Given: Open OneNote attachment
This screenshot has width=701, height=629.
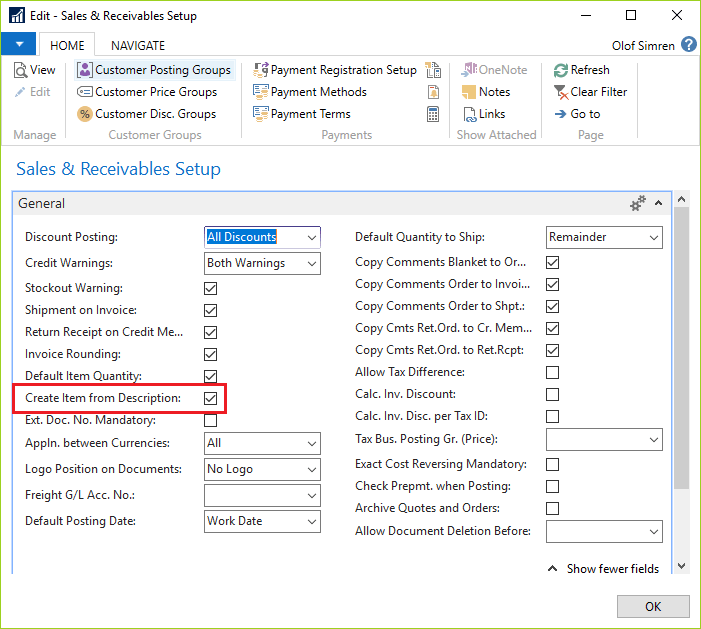Looking at the screenshot, I should pyautogui.click(x=494, y=70).
